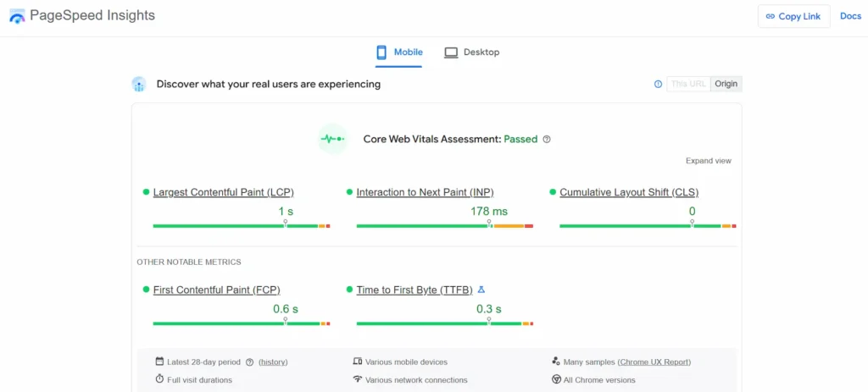Select the This URL toggle option

688,84
